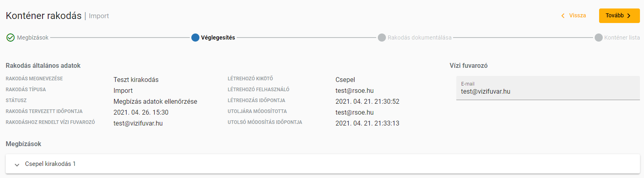Click the Csepel port value
644x178 pixels.
pyautogui.click(x=345, y=80)
